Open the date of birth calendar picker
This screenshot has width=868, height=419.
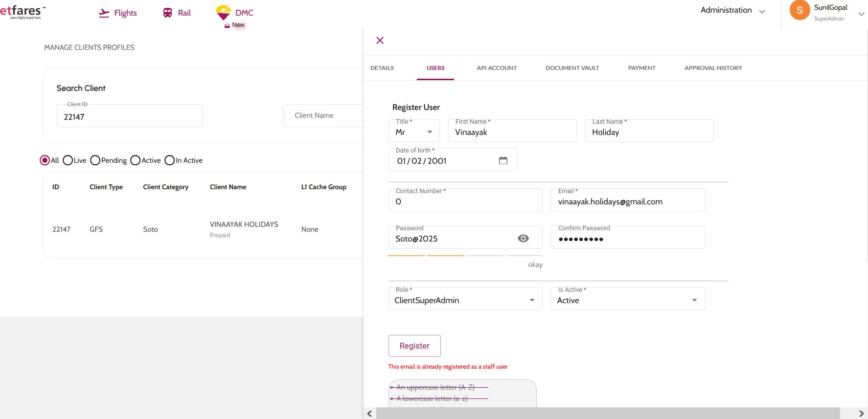[x=503, y=160]
